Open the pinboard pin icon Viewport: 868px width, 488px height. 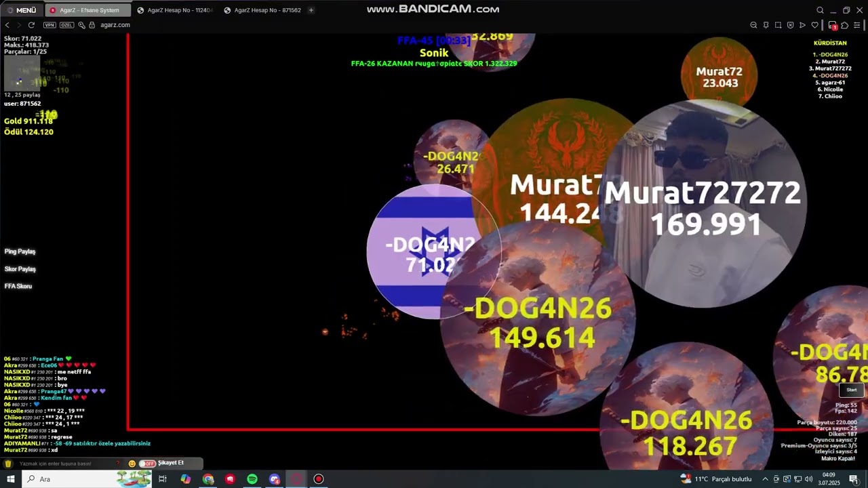pyautogui.click(x=766, y=25)
